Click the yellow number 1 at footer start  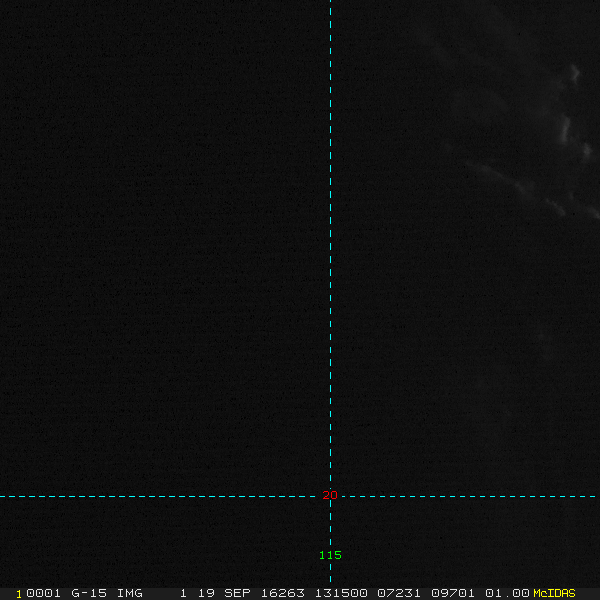18,593
